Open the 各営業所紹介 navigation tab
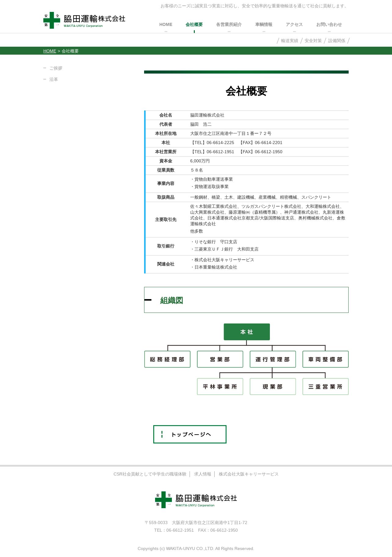The width and height of the screenshot is (392, 557). pos(229,24)
